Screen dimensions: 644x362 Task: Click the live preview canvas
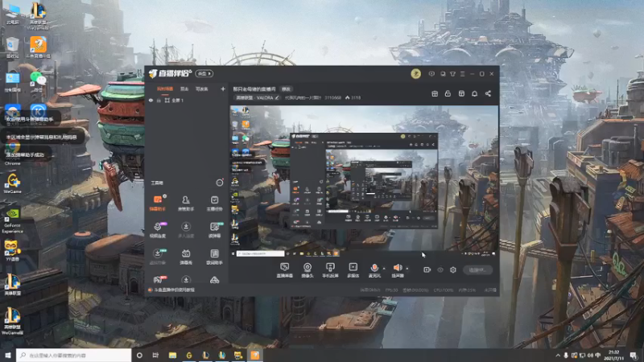click(x=364, y=182)
